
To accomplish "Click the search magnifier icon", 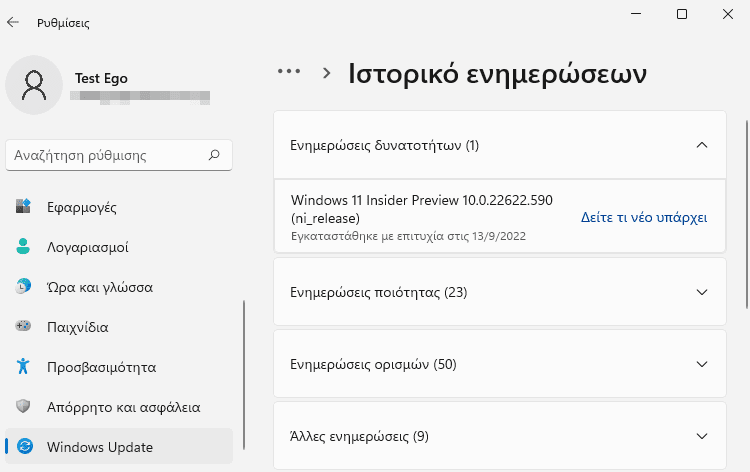I will pos(214,155).
